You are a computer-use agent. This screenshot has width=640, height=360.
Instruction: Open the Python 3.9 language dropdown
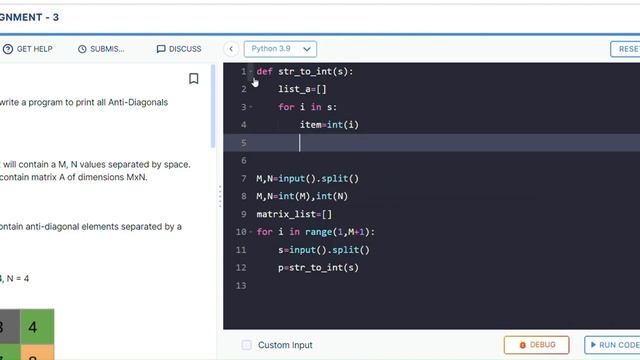coord(280,49)
